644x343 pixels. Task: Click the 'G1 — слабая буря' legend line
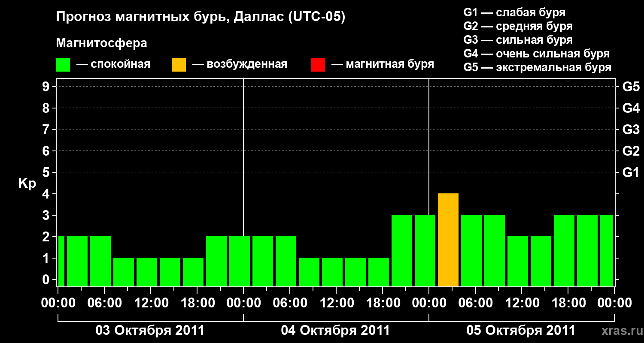pos(514,12)
